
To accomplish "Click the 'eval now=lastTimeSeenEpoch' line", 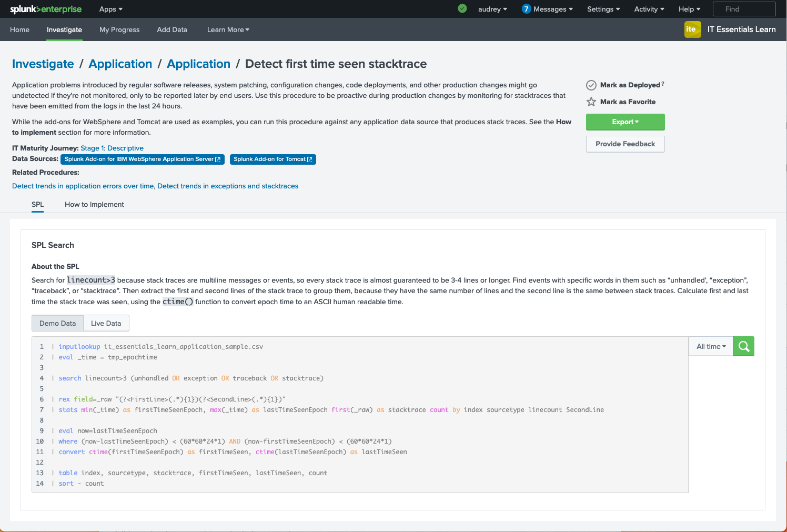I will tap(105, 431).
